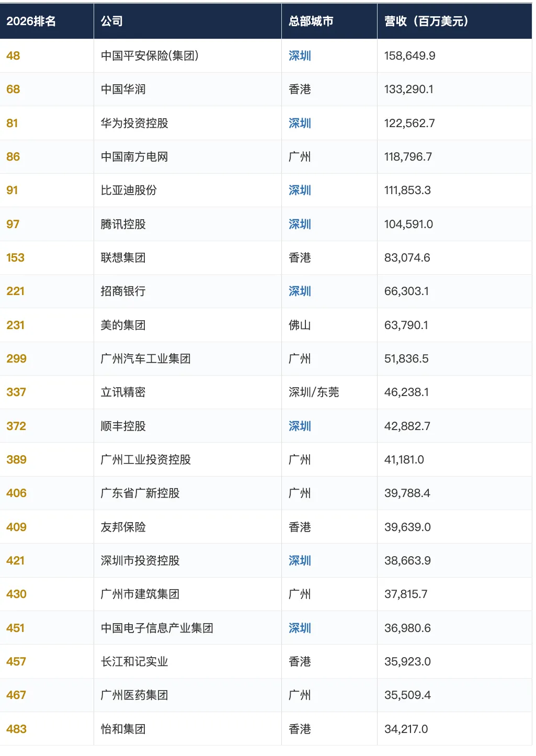Open the 深圳 link in 深圳市投资控股 row
This screenshot has height=756, width=536.
pyautogui.click(x=300, y=561)
